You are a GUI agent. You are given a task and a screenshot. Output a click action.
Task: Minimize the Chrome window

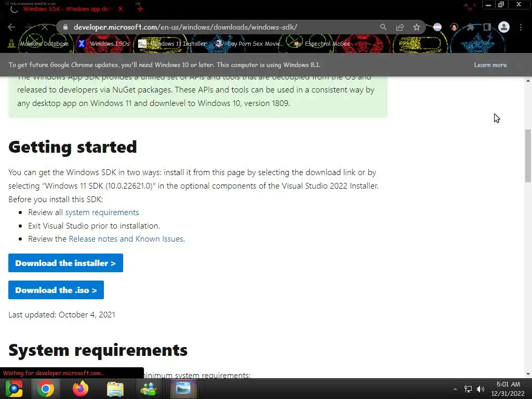(x=488, y=5)
